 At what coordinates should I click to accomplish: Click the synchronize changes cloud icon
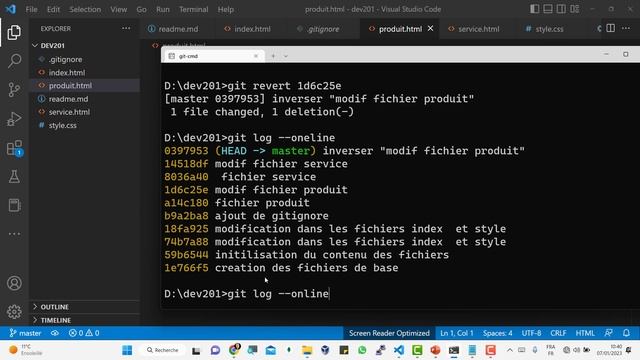[55, 333]
